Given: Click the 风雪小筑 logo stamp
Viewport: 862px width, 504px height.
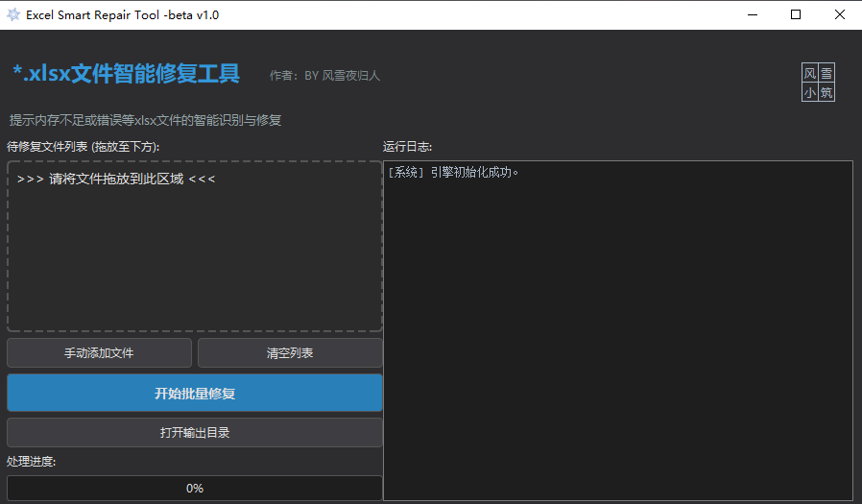Looking at the screenshot, I should [x=818, y=83].
